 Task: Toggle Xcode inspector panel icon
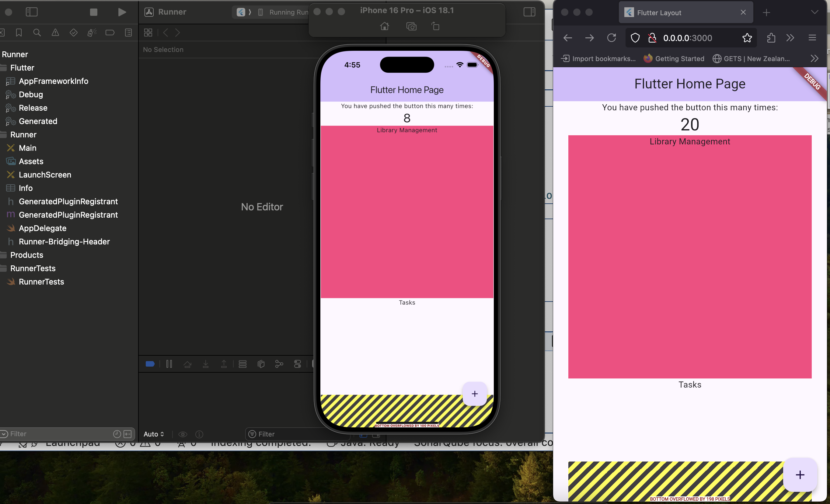point(529,12)
